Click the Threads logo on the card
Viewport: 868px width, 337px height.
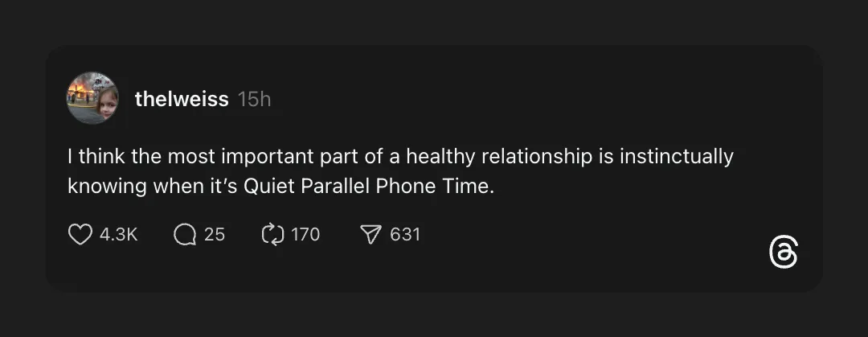tap(783, 253)
